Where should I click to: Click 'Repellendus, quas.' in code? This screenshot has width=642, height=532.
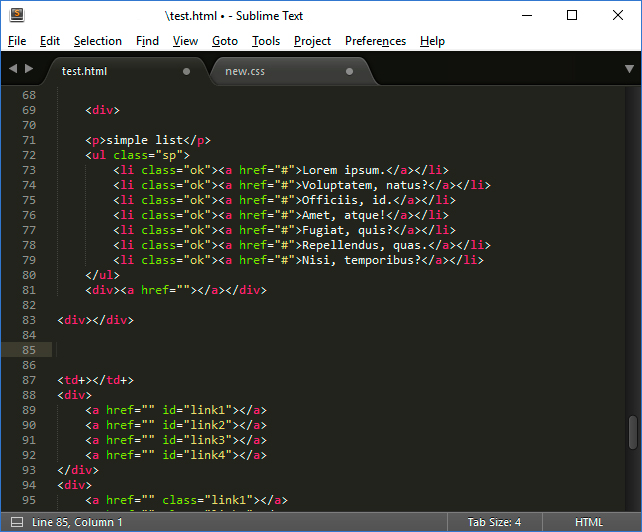[365, 245]
